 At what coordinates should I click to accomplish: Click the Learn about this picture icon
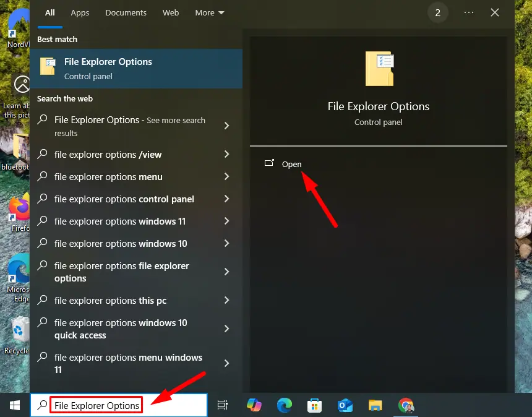click(x=22, y=84)
